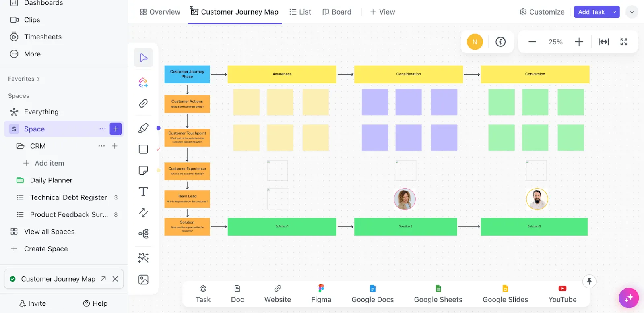Click Add item under CRM
The height and width of the screenshot is (313, 644).
tap(43, 163)
